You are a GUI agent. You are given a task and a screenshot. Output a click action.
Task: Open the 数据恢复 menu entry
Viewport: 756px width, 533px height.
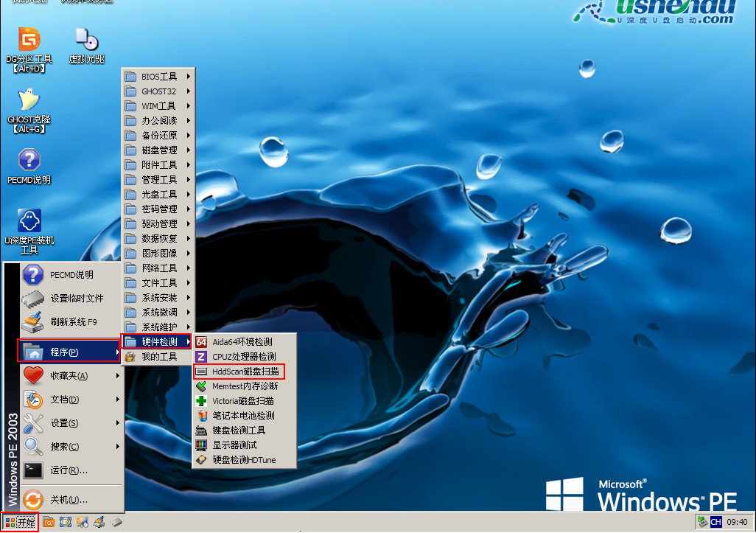click(158, 239)
